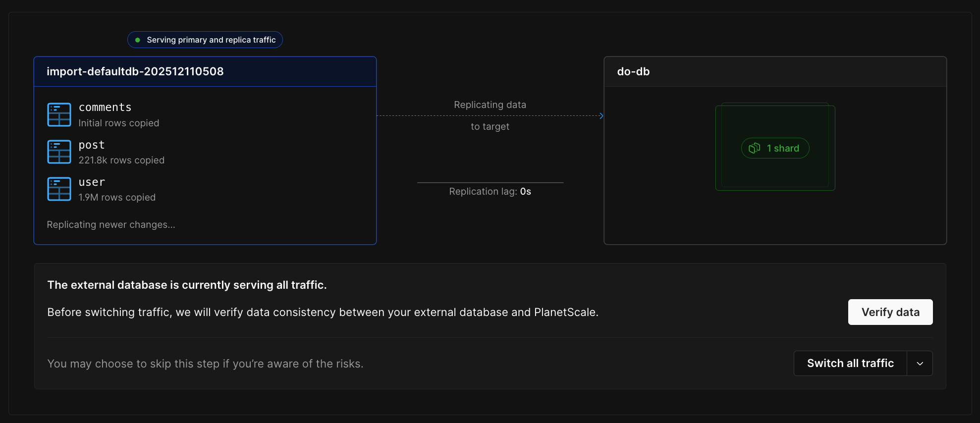The width and height of the screenshot is (980, 423).
Task: Click the Serving primary and replica traffic badge
Action: [x=205, y=40]
